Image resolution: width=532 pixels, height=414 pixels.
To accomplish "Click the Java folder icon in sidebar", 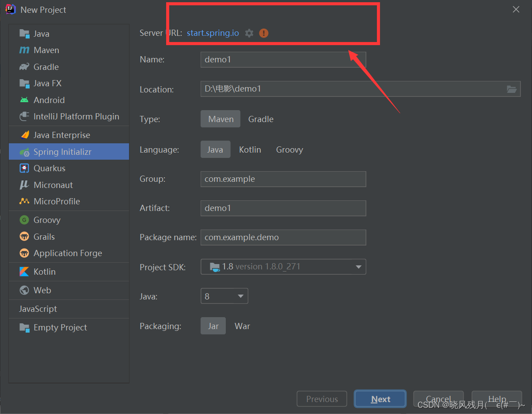I will [24, 34].
